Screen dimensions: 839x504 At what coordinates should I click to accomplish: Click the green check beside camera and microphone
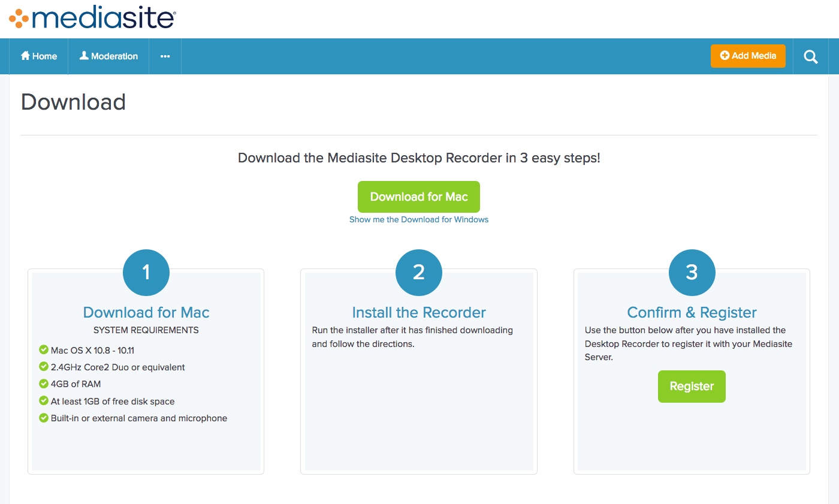[43, 418]
